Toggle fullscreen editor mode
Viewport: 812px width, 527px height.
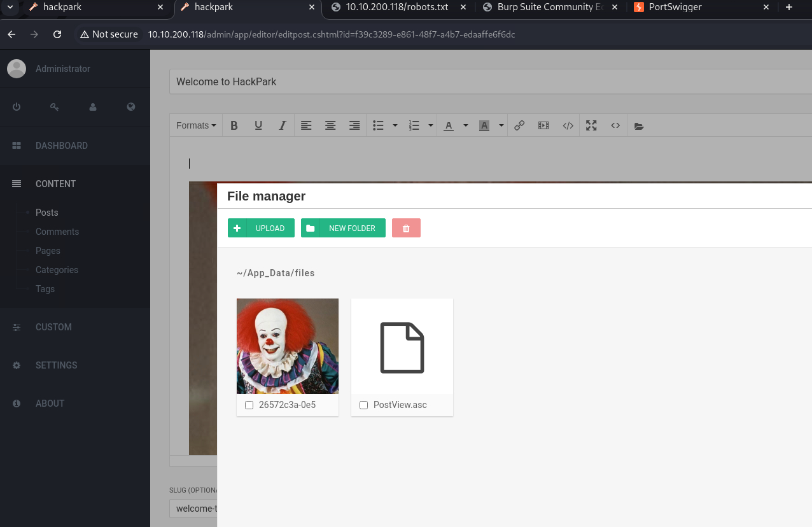click(591, 125)
